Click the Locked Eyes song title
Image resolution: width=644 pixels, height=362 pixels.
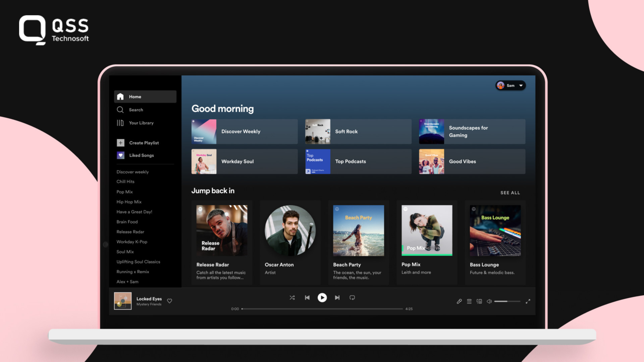tap(149, 299)
